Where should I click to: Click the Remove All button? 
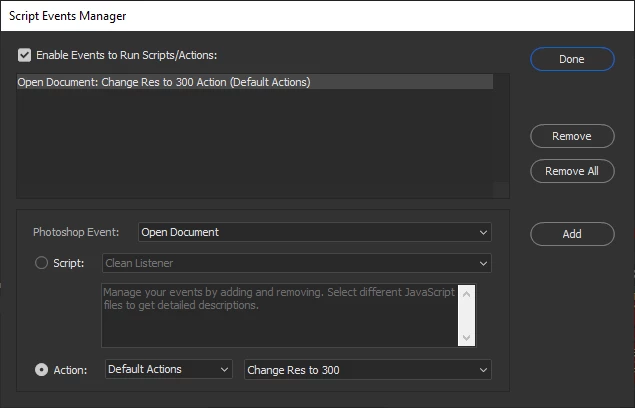572,171
